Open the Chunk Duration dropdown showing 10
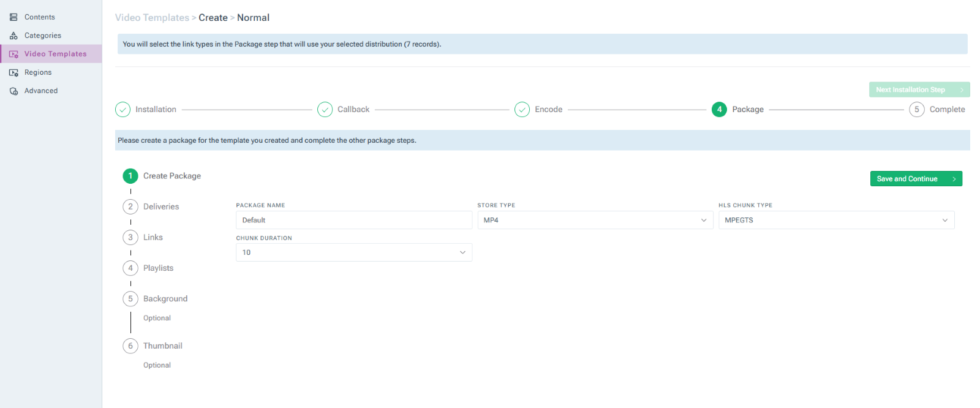Image resolution: width=980 pixels, height=408 pixels. point(354,252)
